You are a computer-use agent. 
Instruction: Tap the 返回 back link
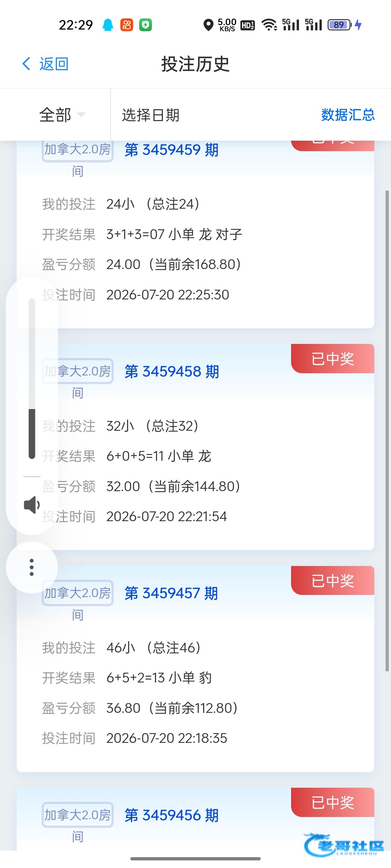[x=54, y=64]
